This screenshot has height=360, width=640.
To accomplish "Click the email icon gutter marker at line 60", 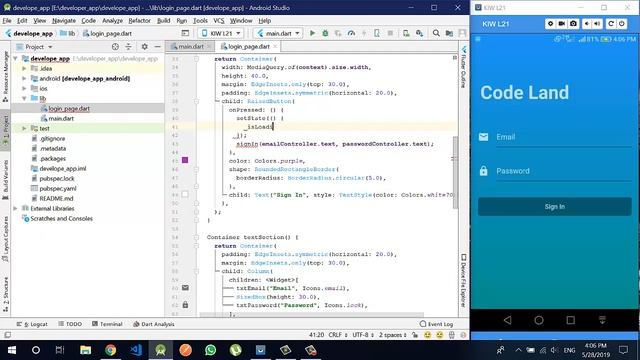I will [x=185, y=288].
